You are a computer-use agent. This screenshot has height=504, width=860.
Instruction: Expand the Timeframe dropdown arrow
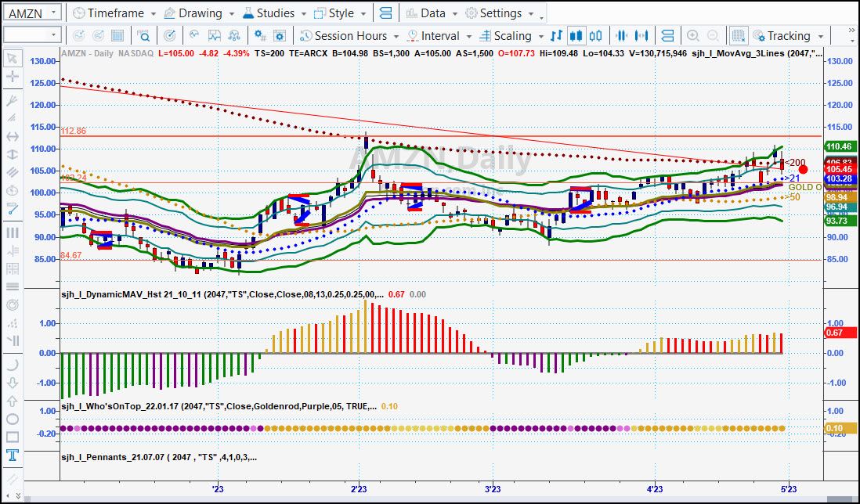click(153, 14)
